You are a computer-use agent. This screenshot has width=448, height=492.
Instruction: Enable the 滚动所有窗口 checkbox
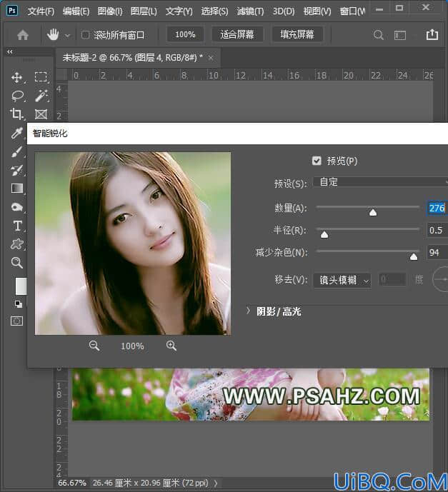pos(85,34)
